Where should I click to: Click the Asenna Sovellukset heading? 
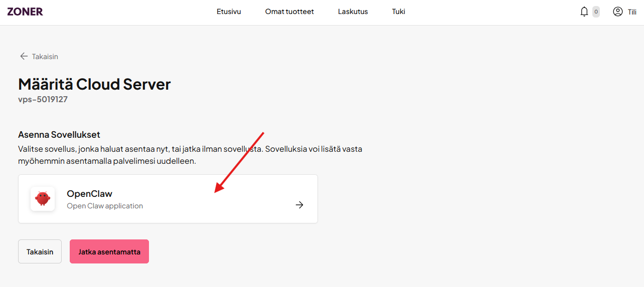coord(59,135)
